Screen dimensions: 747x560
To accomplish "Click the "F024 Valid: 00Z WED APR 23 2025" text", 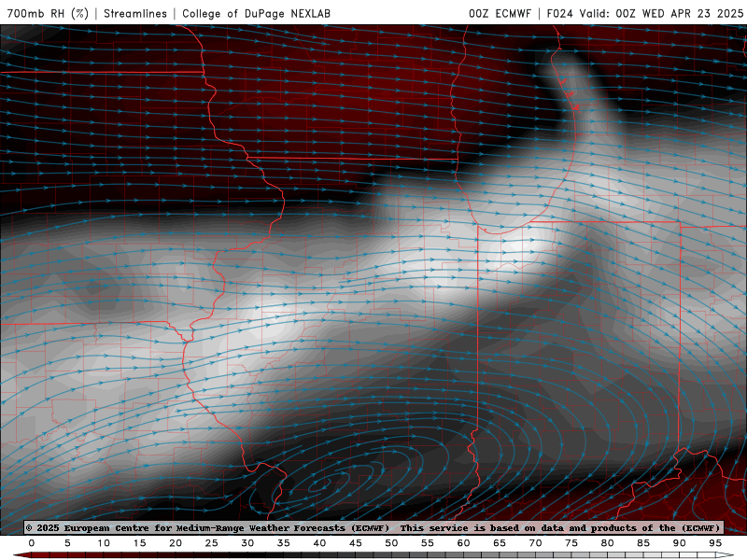I will tap(645, 13).
